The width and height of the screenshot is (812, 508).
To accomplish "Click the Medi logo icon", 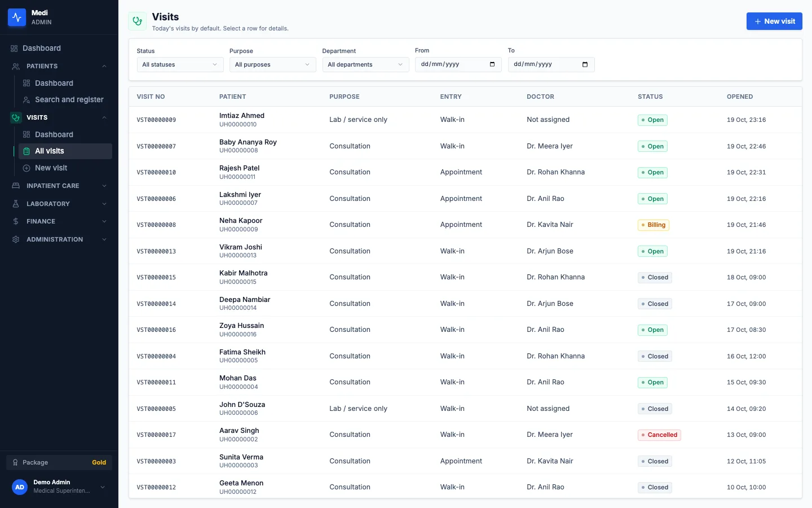I will [x=17, y=17].
